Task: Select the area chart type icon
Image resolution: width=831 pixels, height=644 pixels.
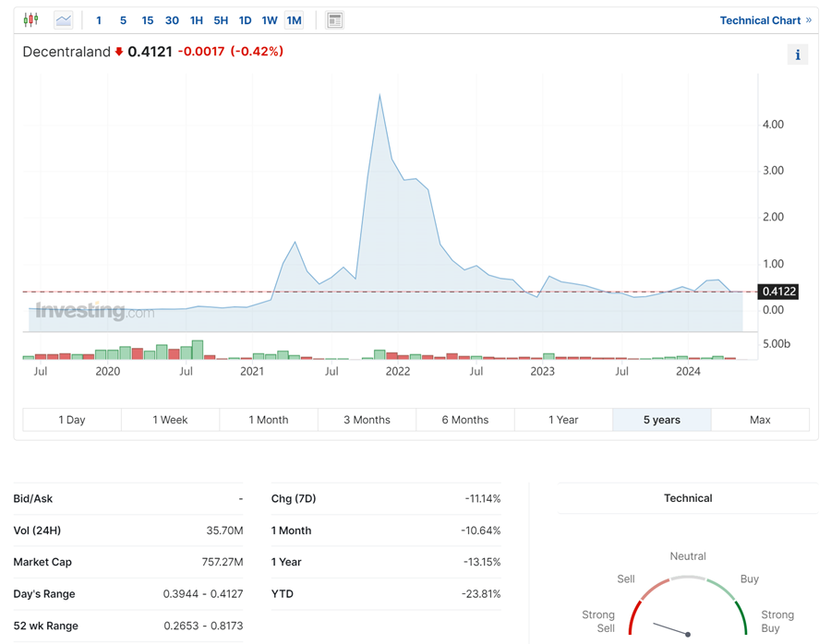Action: click(x=64, y=19)
